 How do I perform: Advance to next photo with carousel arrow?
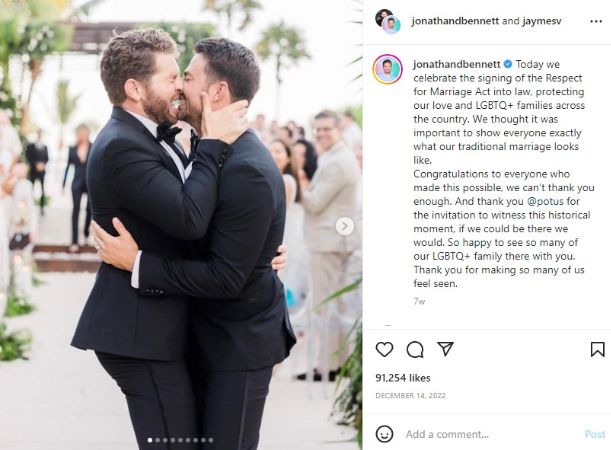tap(345, 226)
